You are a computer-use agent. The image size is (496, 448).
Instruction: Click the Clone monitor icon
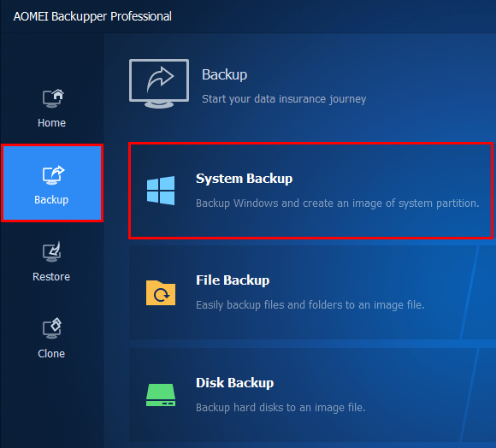[x=52, y=328]
